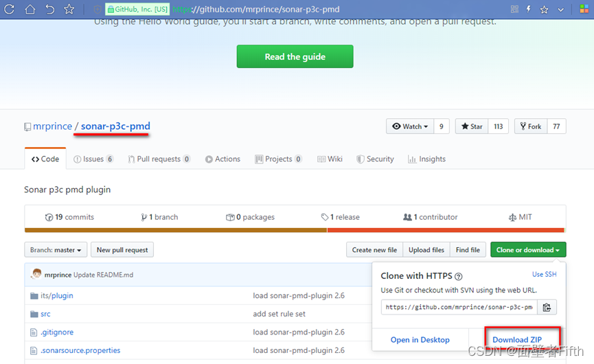Fork the repository
Screen dimensions: 594x364
point(531,126)
